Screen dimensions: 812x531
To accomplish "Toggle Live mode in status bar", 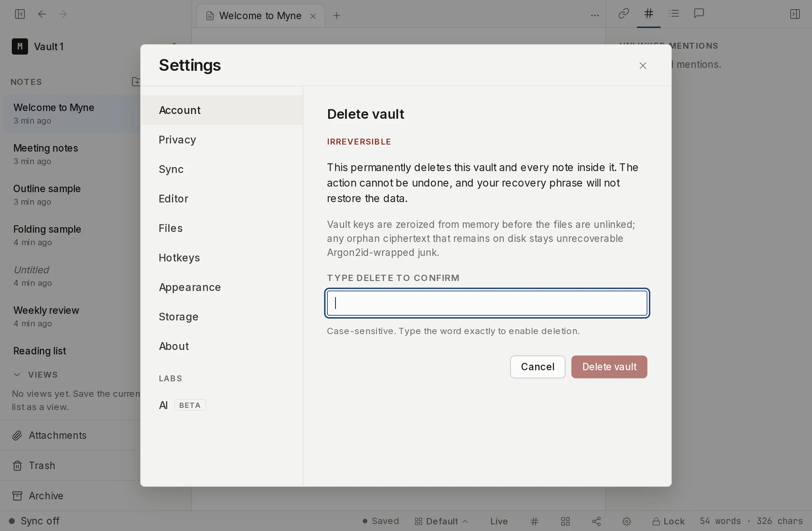I will (x=499, y=521).
